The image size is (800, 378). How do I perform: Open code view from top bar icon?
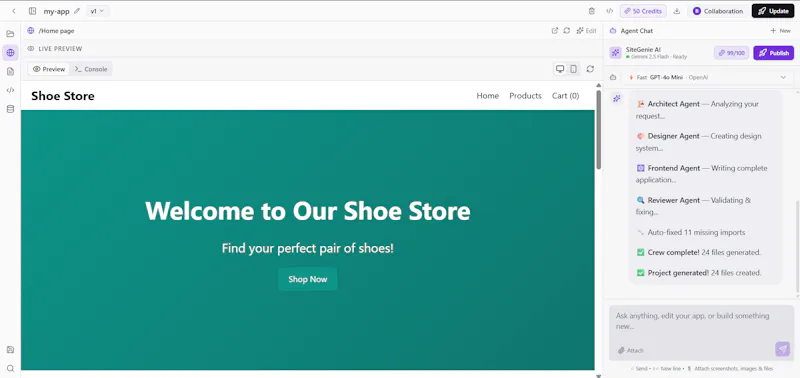(609, 11)
